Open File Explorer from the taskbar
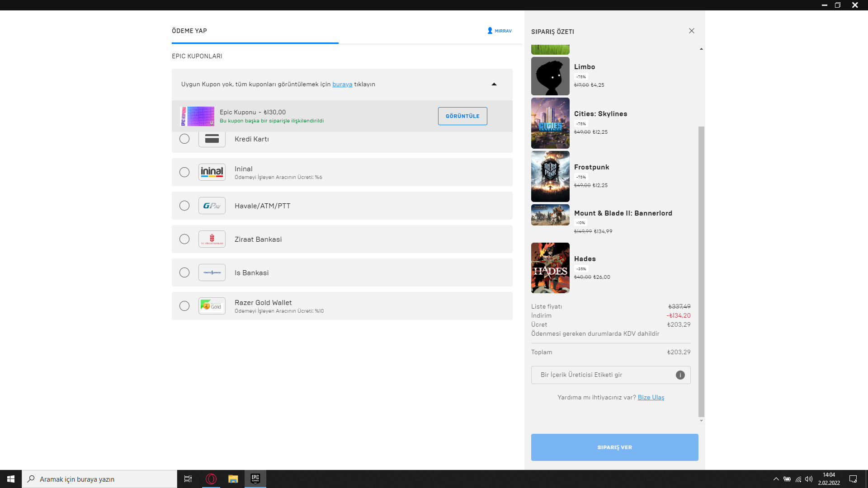 click(233, 479)
